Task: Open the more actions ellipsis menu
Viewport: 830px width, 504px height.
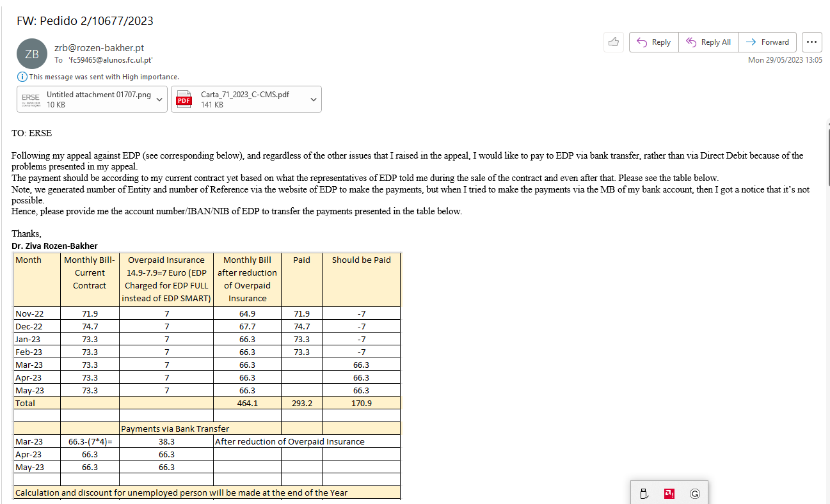Action: 811,42
